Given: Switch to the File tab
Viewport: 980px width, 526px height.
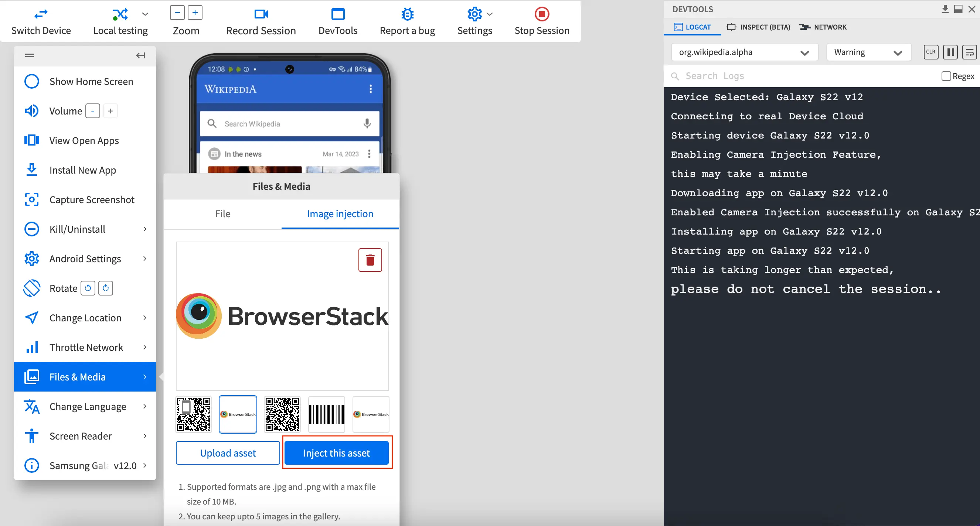Looking at the screenshot, I should 223,214.
